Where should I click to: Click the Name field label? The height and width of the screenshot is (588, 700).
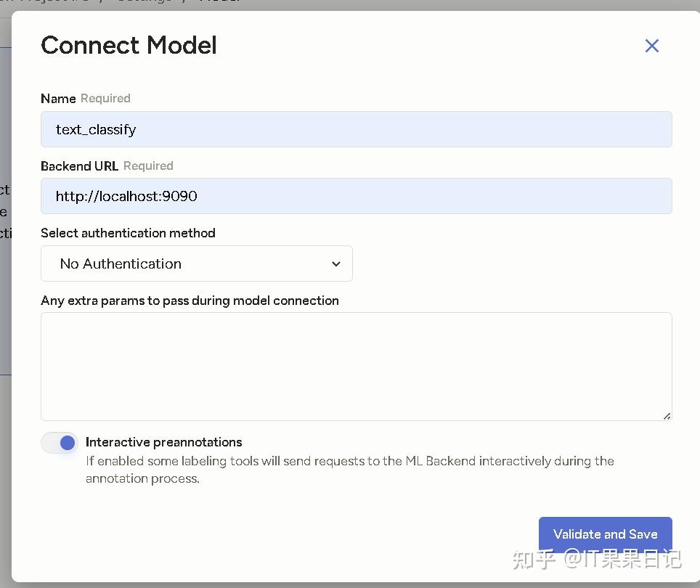click(58, 99)
